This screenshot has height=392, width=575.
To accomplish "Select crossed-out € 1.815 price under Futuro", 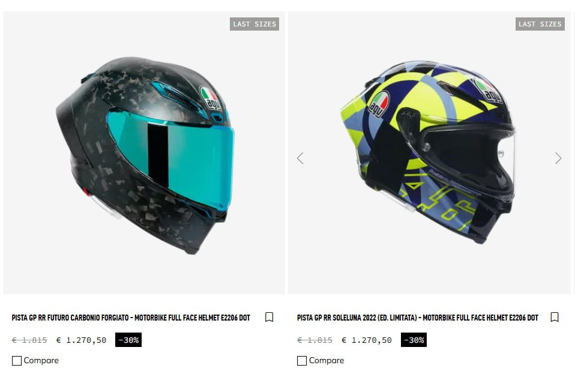I will click(29, 340).
